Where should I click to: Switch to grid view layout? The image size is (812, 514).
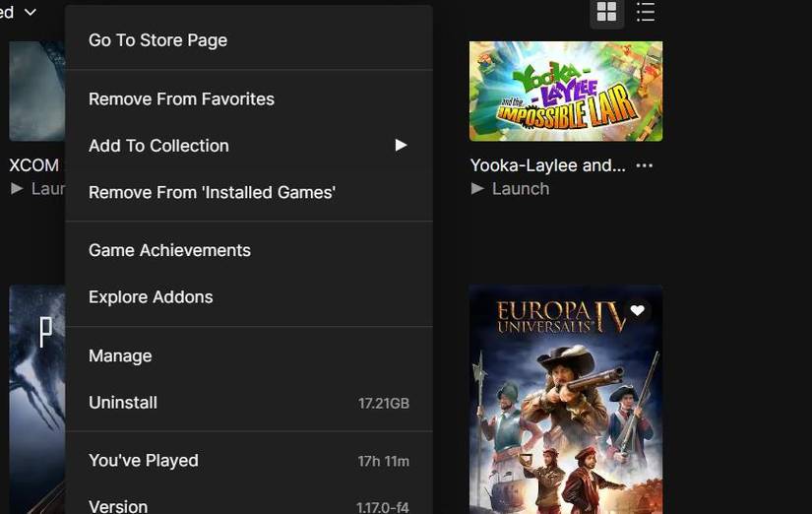pyautogui.click(x=606, y=13)
